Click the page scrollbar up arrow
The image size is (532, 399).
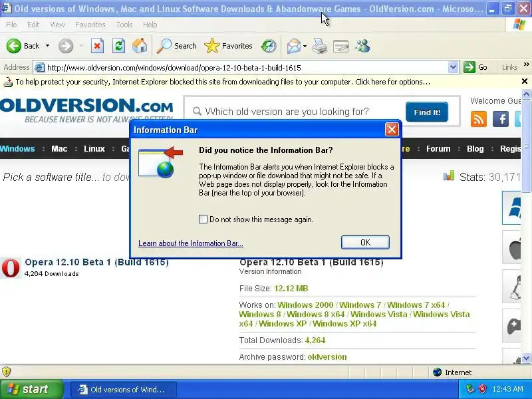[x=526, y=94]
